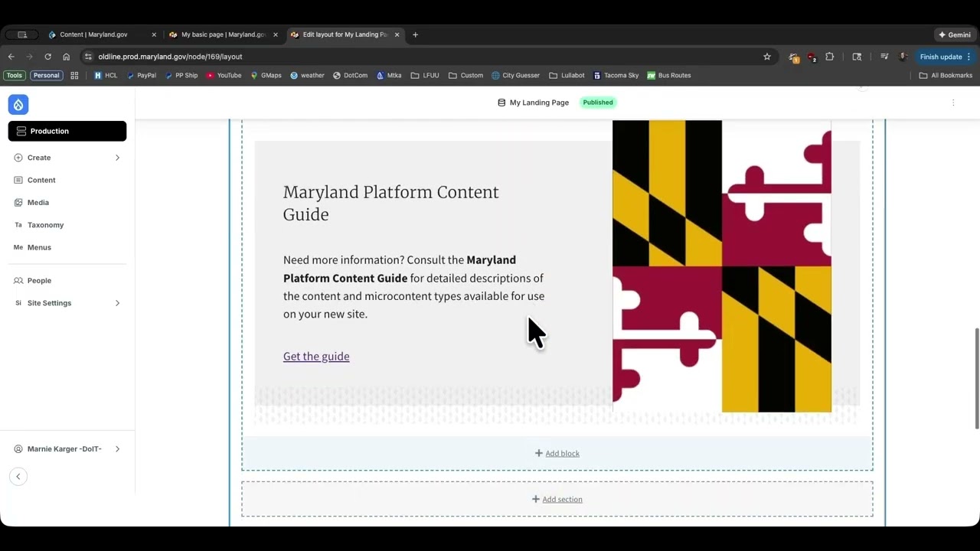This screenshot has width=980, height=551.
Task: Click the browser back arrow
Action: click(11, 57)
